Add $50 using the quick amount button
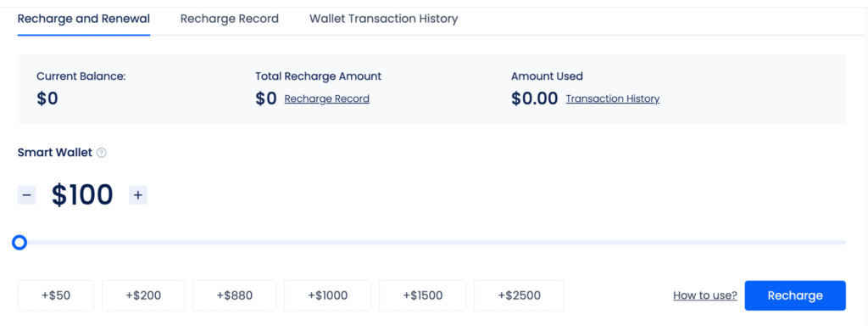 coord(56,295)
